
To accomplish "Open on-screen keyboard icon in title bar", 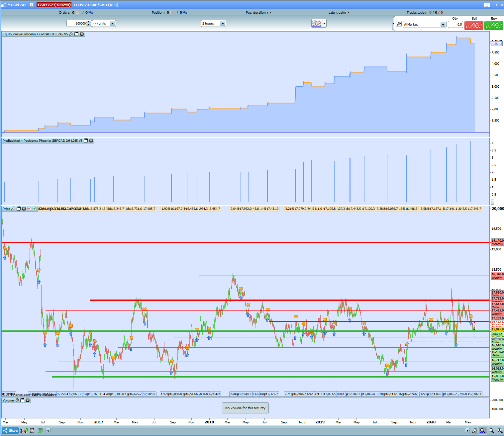I will coord(487,5).
